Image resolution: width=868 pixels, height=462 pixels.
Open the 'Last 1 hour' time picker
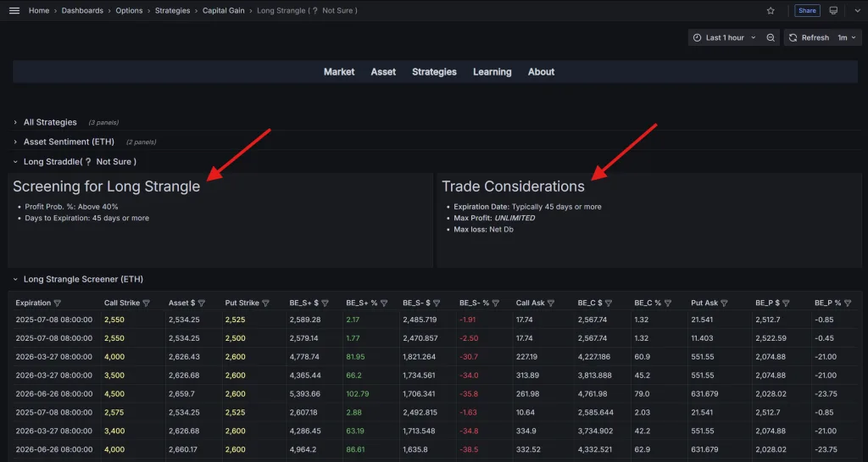tap(725, 37)
